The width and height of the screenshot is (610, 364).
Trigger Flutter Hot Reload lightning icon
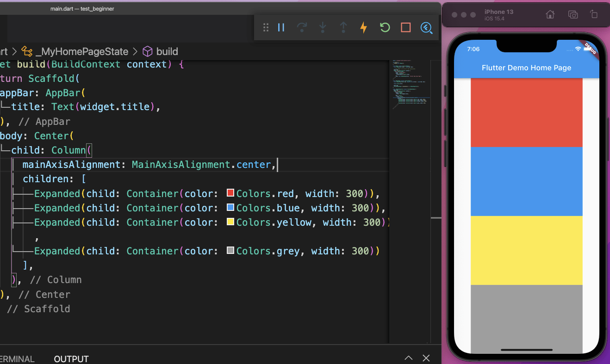click(x=364, y=28)
